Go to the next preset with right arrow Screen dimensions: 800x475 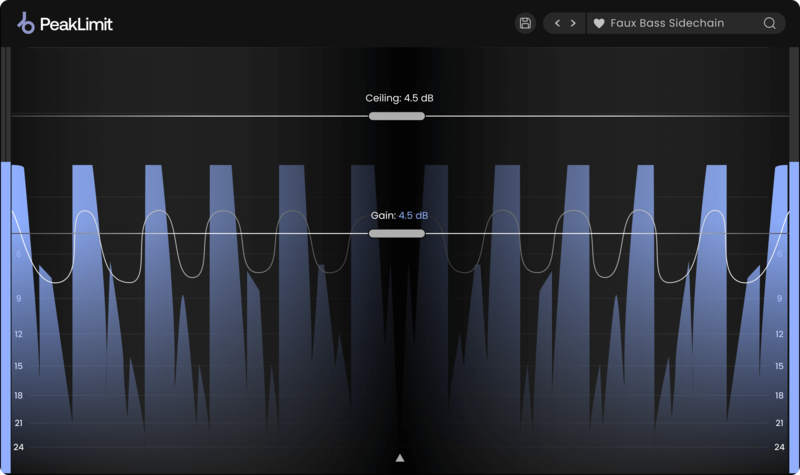[x=573, y=23]
